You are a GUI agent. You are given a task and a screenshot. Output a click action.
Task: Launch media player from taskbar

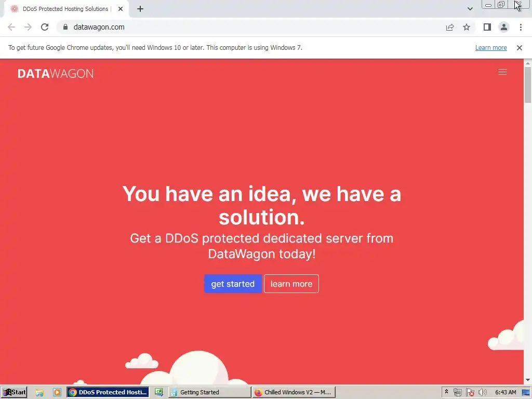[57, 393]
